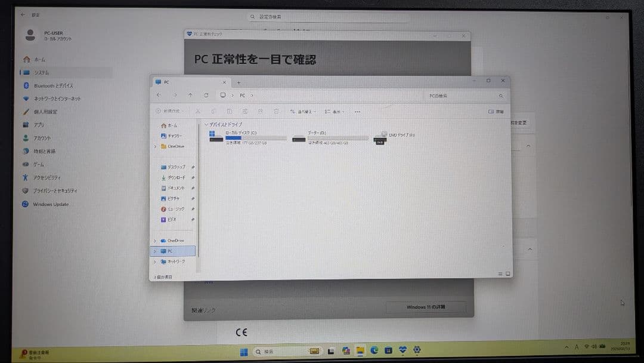Image resolution: width=644 pixels, height=363 pixels.
Task: Open Windows Update in the Settings sidebar
Action: click(x=45, y=204)
